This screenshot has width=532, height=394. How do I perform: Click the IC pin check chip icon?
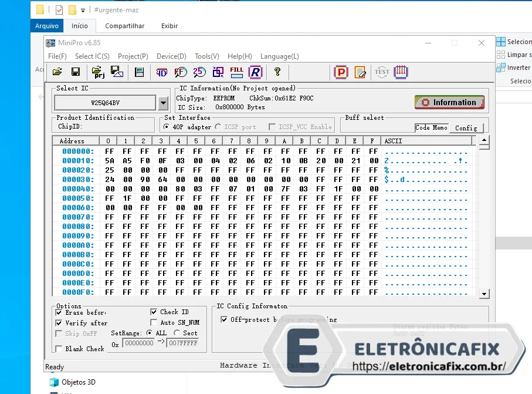[x=401, y=72]
